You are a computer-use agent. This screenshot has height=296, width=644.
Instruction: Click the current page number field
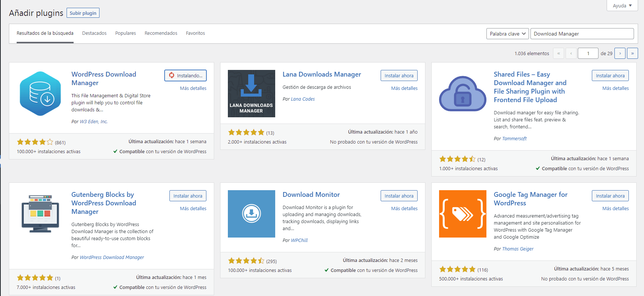coord(588,53)
